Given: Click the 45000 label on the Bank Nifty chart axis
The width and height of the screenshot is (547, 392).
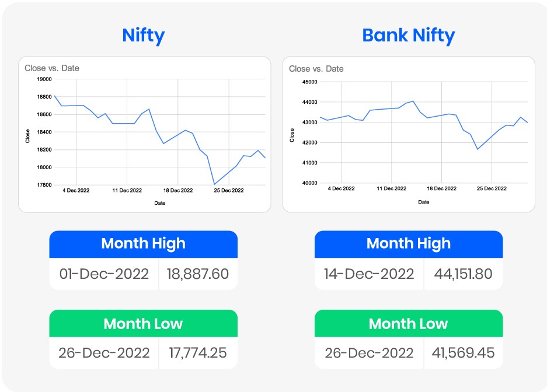Looking at the screenshot, I should pyautogui.click(x=309, y=82).
